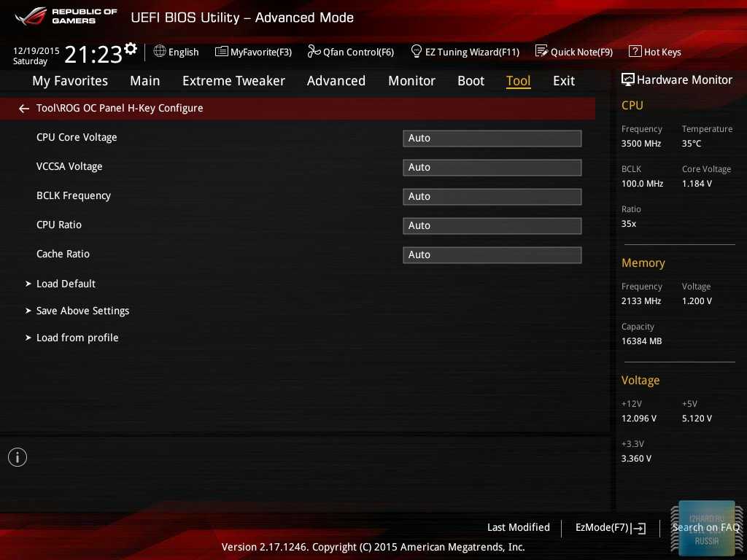Click the back arrow in the breadcrumb
Image resolution: width=747 pixels, height=560 pixels.
[x=24, y=109]
